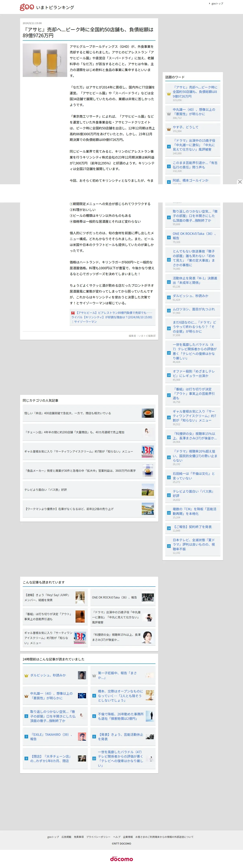Open footer link 企業情報
243x868 pixels.
point(128,837)
